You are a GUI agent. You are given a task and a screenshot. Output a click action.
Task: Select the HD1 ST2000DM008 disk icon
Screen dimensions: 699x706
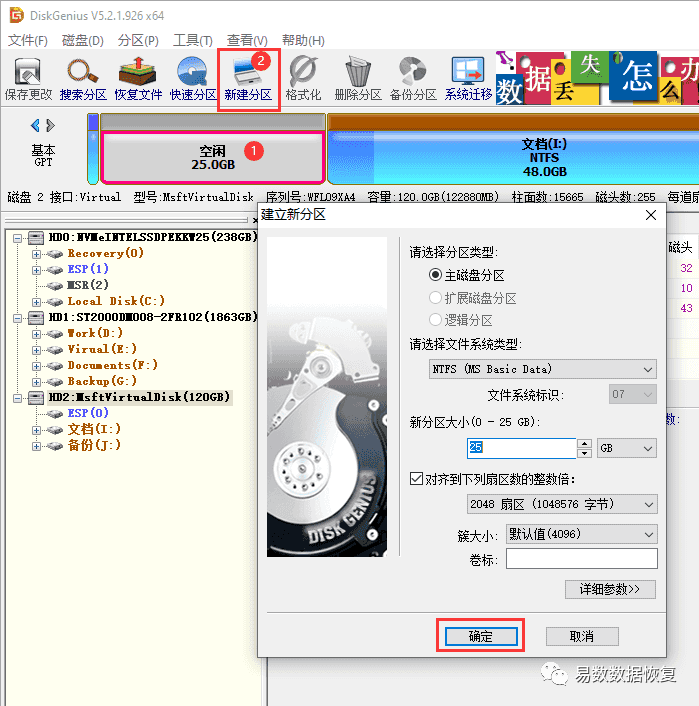(36, 317)
